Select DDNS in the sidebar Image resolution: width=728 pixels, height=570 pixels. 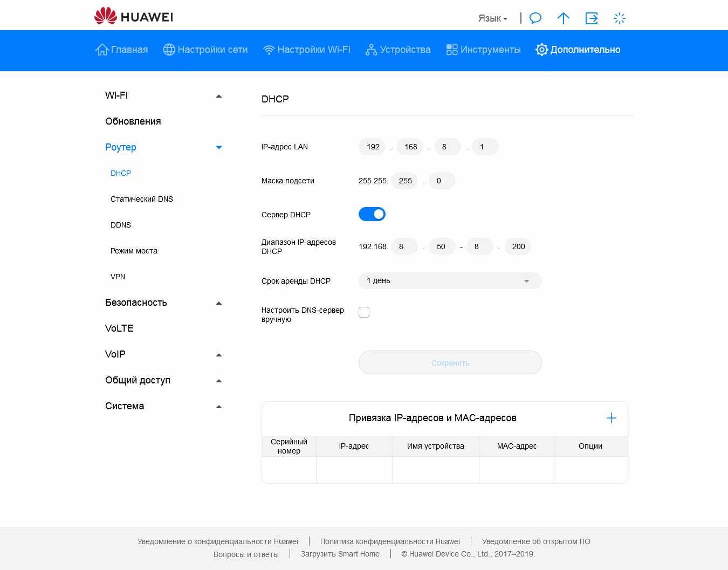[121, 225]
